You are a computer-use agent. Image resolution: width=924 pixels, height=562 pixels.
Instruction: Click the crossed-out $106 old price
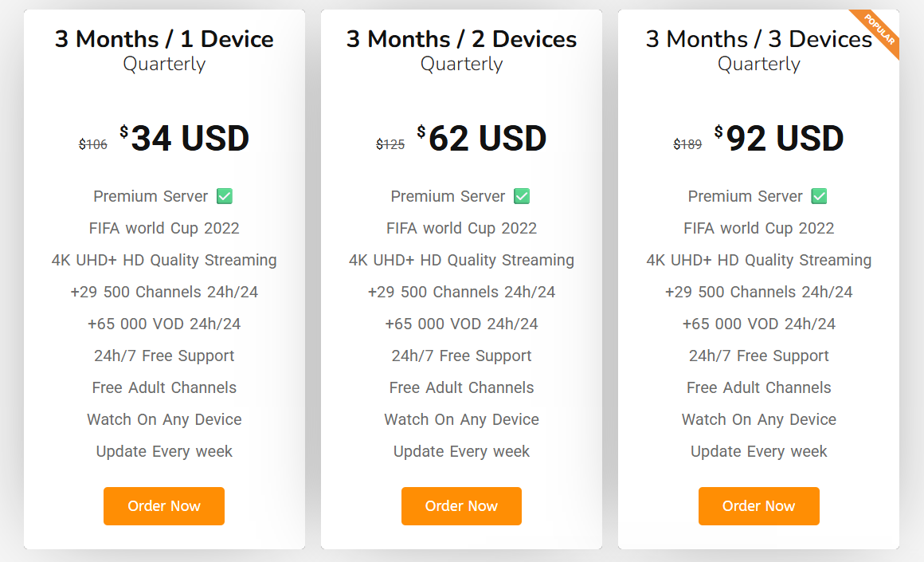pos(92,144)
